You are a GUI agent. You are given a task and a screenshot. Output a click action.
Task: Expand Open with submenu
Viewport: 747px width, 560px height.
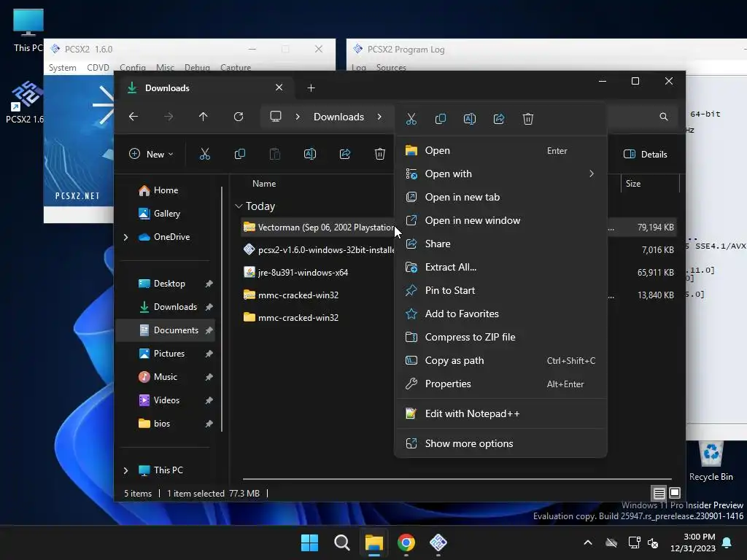(592, 174)
